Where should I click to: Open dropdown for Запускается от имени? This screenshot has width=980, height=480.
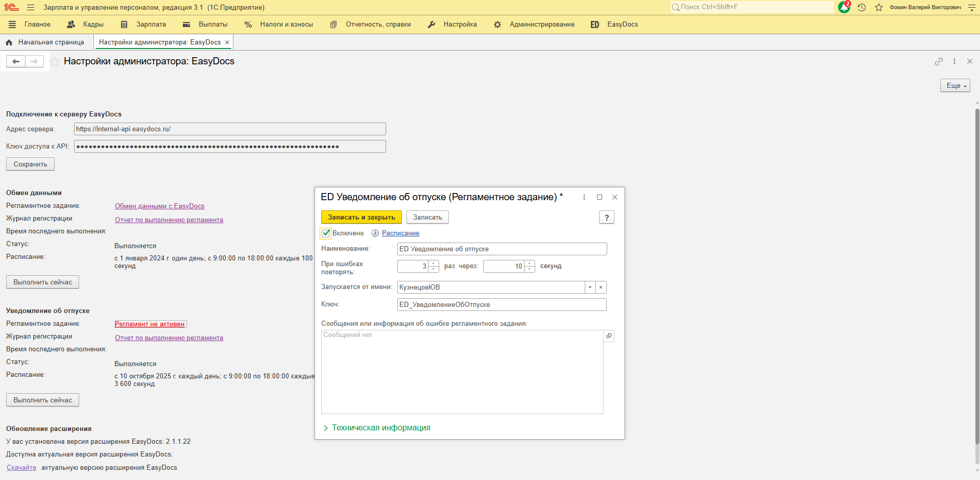[x=590, y=287]
